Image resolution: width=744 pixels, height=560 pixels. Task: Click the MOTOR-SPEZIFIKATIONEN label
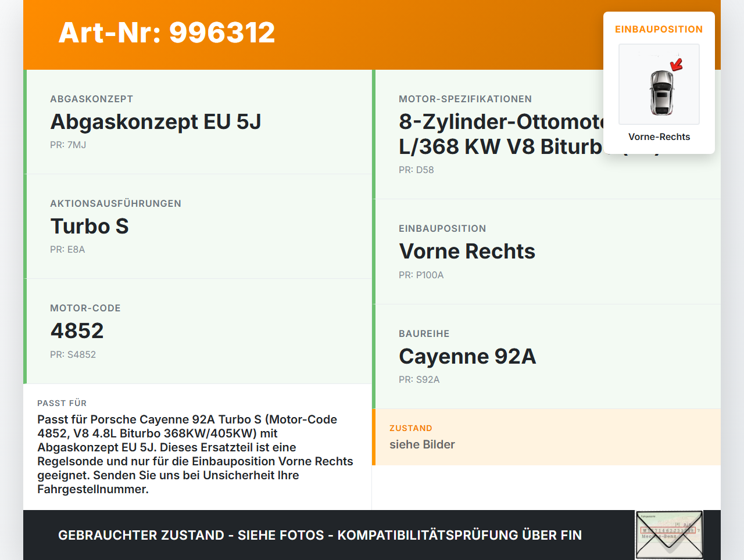pos(466,99)
